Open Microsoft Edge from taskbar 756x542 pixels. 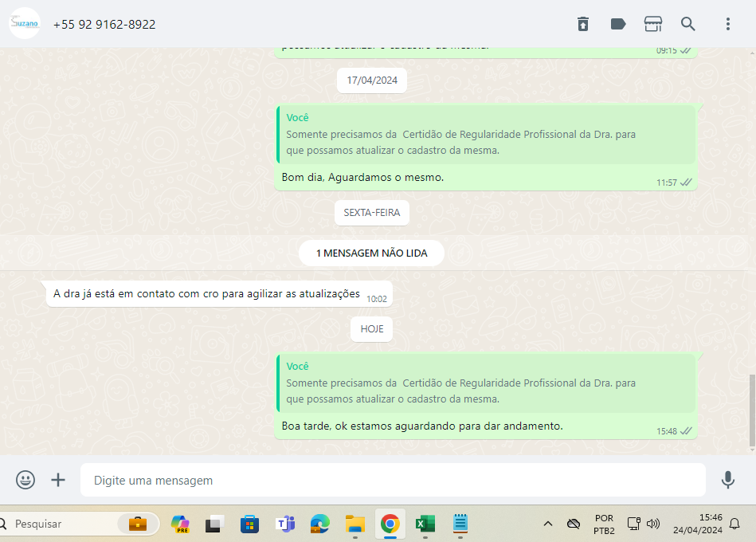[x=320, y=524]
